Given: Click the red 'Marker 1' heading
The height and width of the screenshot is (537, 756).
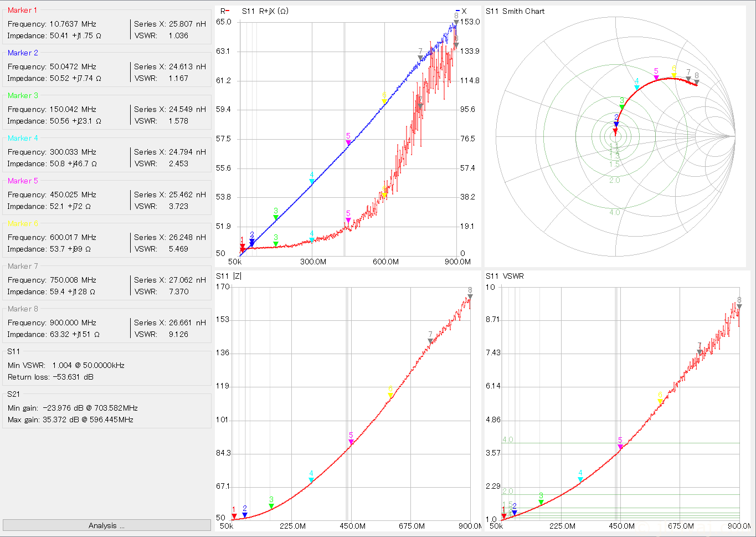Looking at the screenshot, I should coord(23,10).
